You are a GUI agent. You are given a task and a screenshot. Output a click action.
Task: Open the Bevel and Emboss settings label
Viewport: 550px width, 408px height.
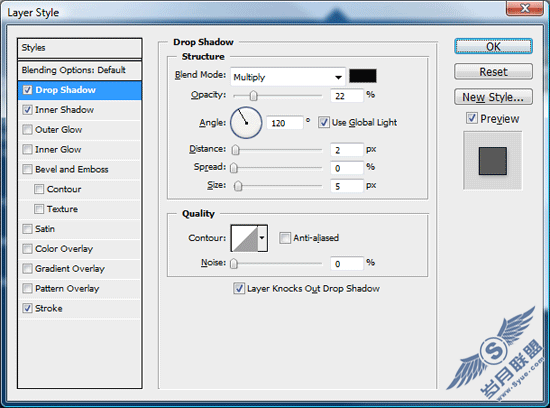tap(72, 169)
